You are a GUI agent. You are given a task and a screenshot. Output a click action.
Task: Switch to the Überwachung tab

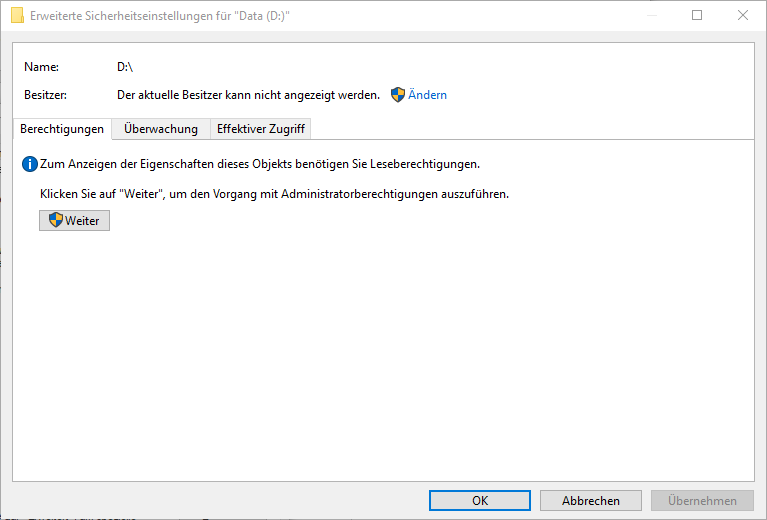161,129
